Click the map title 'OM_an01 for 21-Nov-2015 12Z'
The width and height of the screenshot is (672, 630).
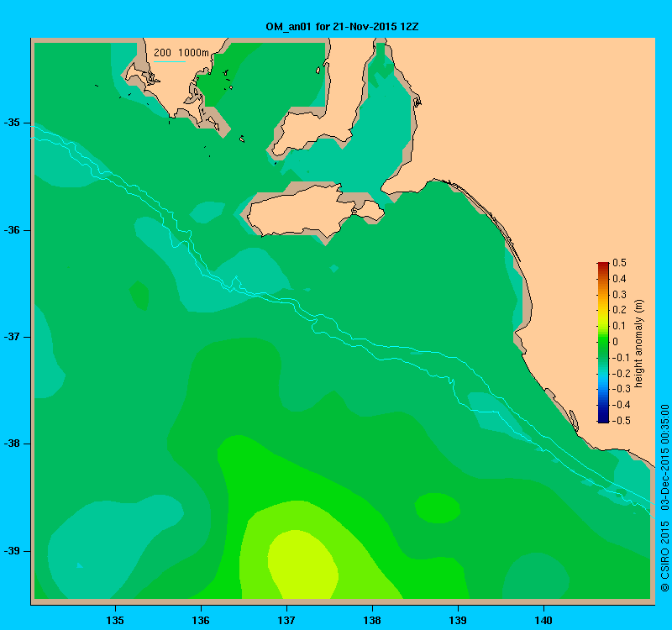(342, 27)
